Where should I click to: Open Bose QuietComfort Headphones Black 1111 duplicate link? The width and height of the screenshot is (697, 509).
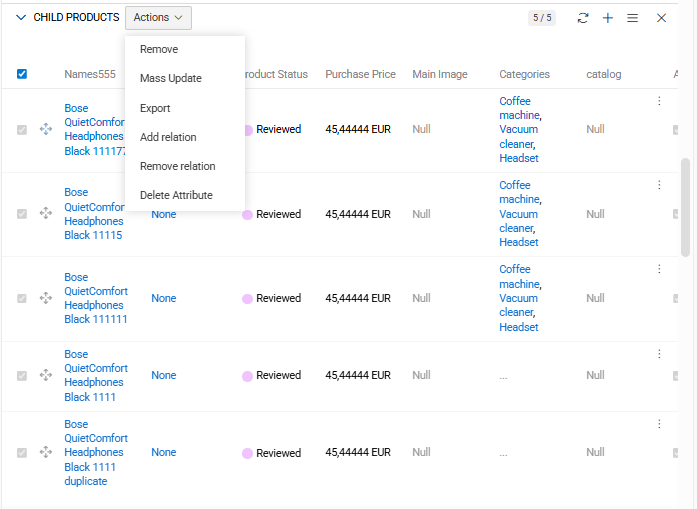(96, 452)
